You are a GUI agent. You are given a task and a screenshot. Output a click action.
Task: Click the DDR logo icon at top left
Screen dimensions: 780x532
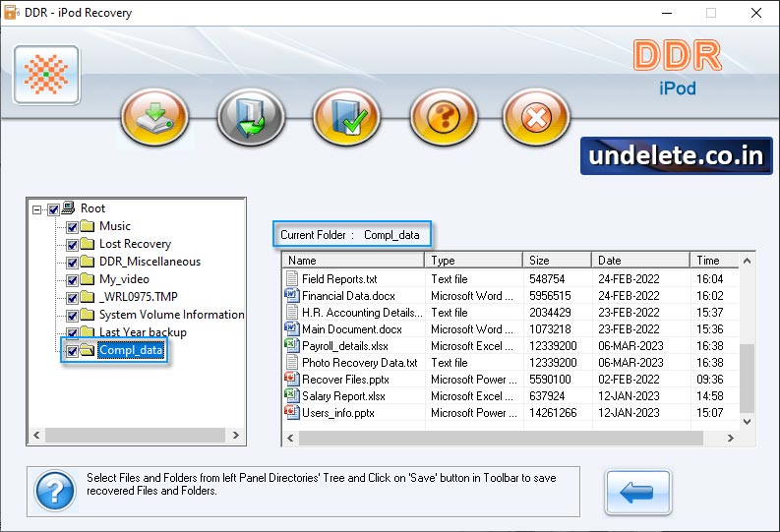click(x=46, y=76)
